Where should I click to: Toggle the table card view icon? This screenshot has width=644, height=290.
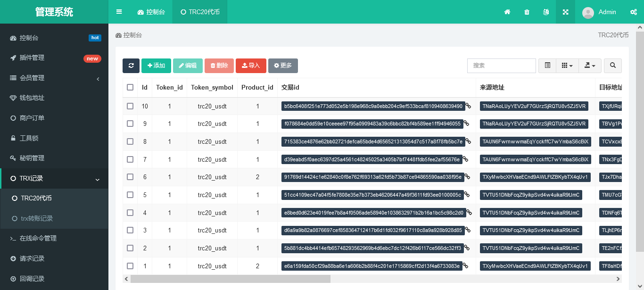coord(547,66)
